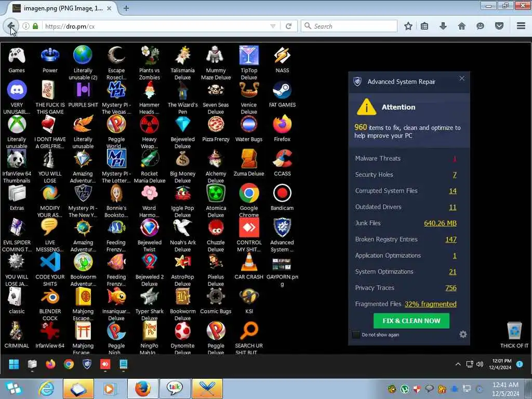Open the chat bubble toolbar icon
This screenshot has height=399, width=532.
[x=480, y=26]
